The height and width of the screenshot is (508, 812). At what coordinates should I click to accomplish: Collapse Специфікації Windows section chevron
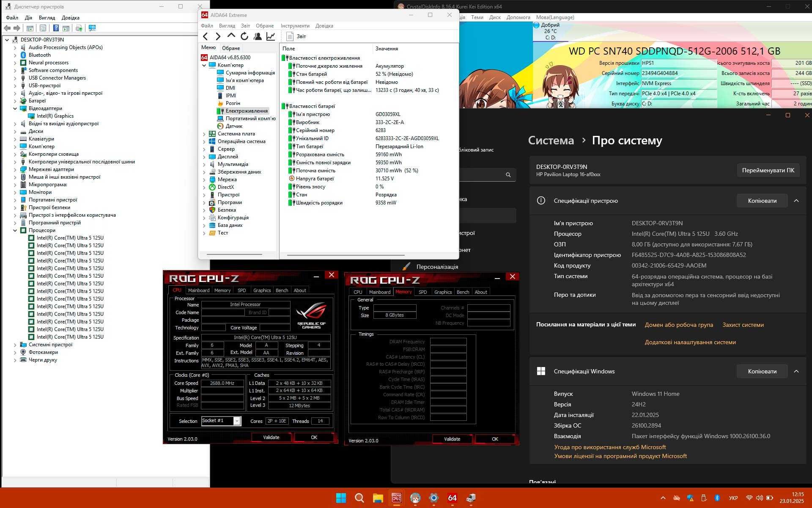[796, 371]
